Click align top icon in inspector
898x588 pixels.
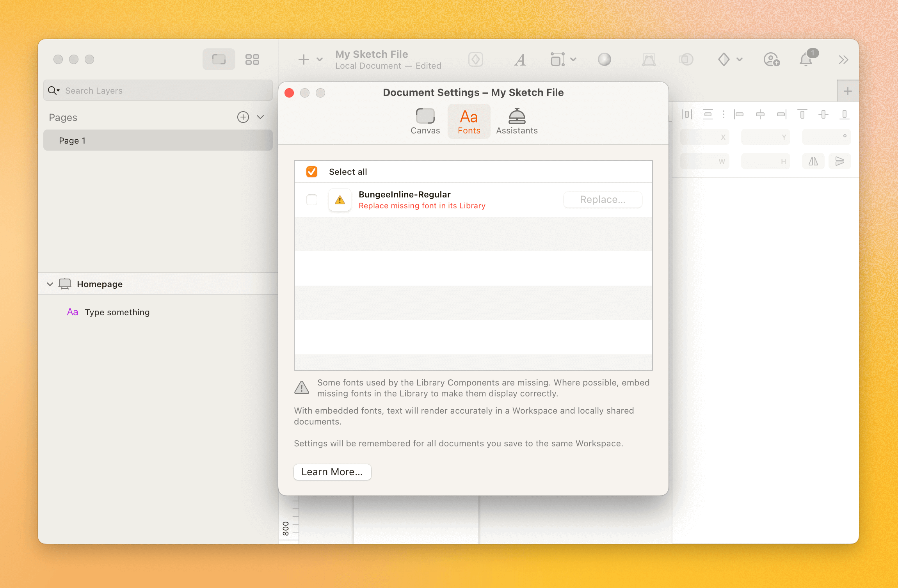point(802,114)
